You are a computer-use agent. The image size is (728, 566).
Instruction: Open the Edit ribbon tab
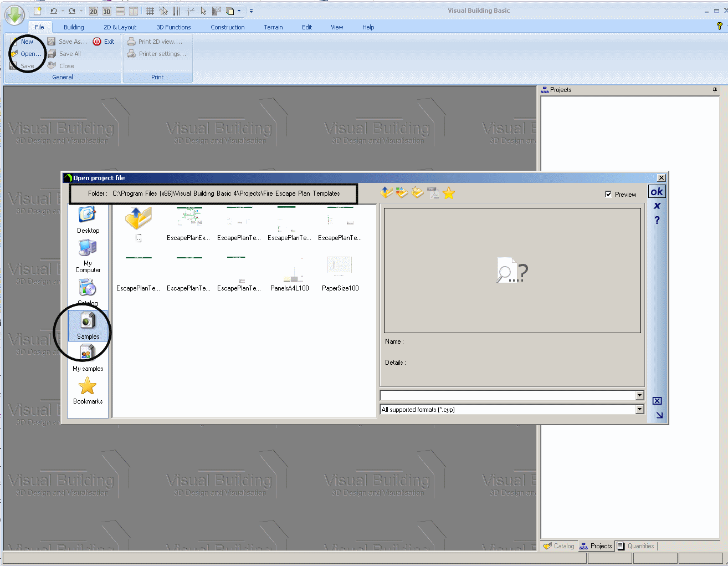coord(307,27)
